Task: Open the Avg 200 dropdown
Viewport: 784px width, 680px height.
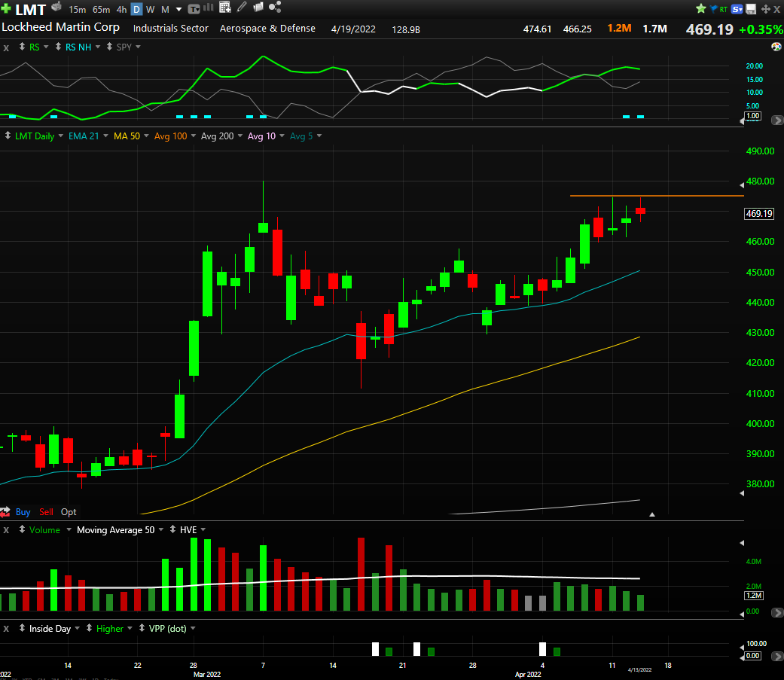Action: coord(240,136)
